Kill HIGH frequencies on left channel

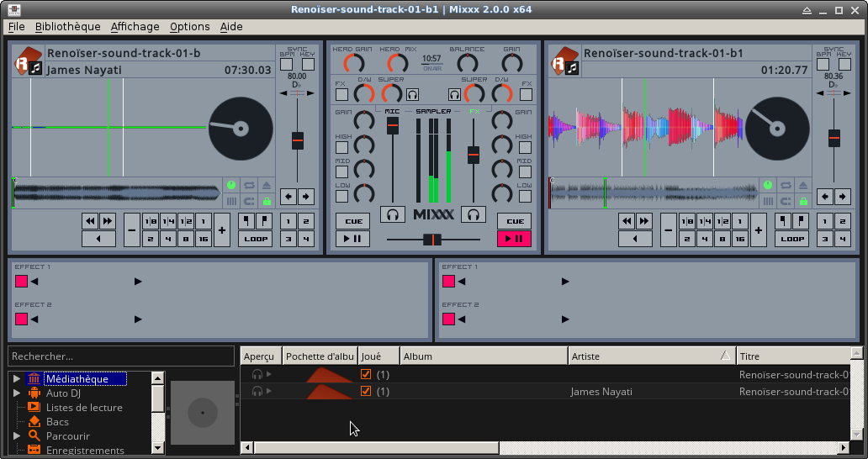pos(342,148)
